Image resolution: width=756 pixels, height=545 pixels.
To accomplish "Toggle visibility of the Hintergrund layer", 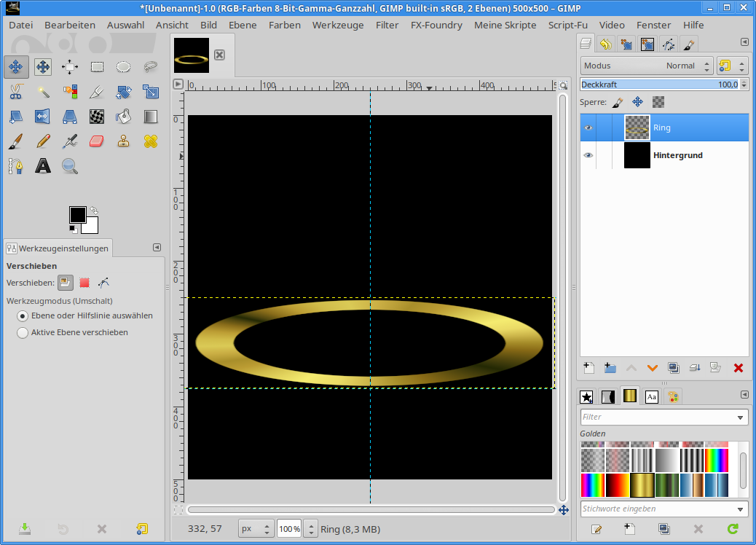I will click(588, 155).
